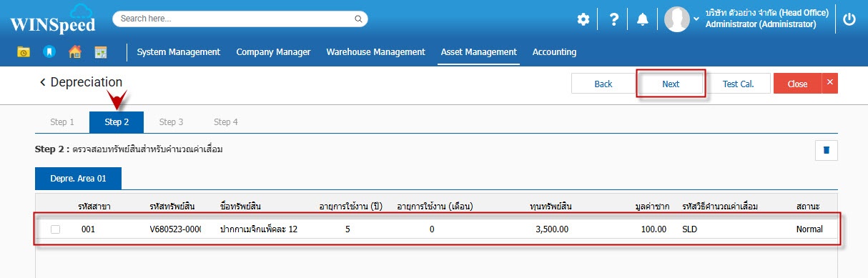
Task: Click the company name บริษัท ตัวอย่าง จำกัด (Head Office)
Action: tap(766, 13)
